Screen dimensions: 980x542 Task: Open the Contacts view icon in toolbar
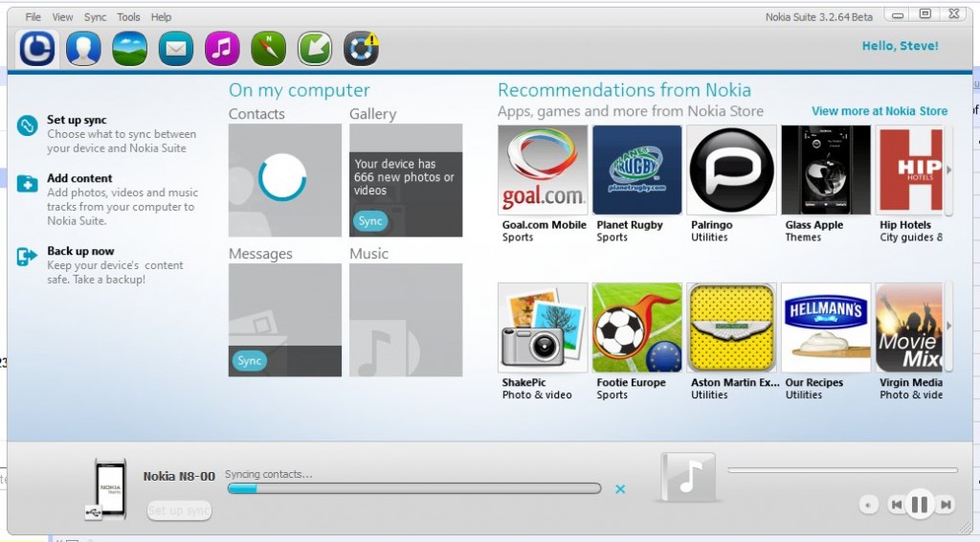click(83, 48)
